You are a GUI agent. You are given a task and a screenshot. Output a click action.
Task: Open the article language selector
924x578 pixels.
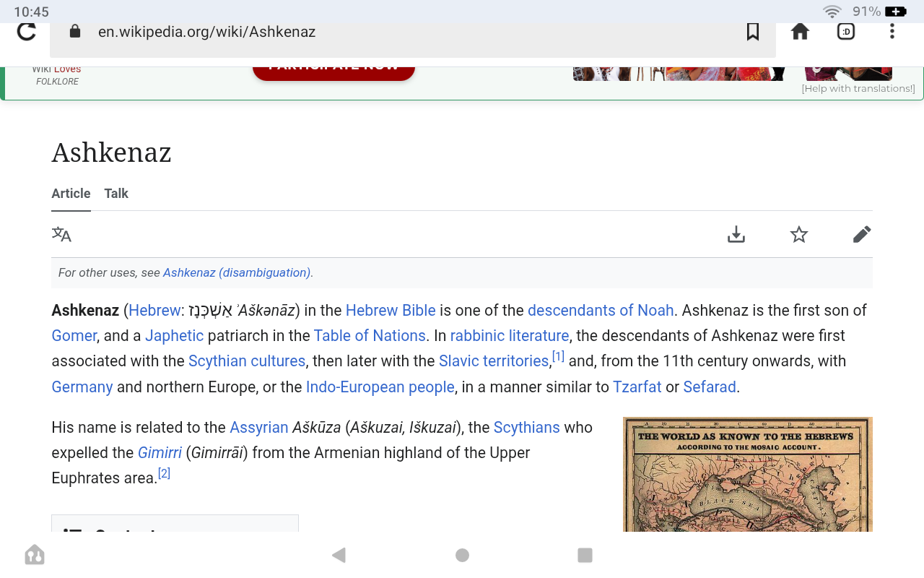click(61, 235)
